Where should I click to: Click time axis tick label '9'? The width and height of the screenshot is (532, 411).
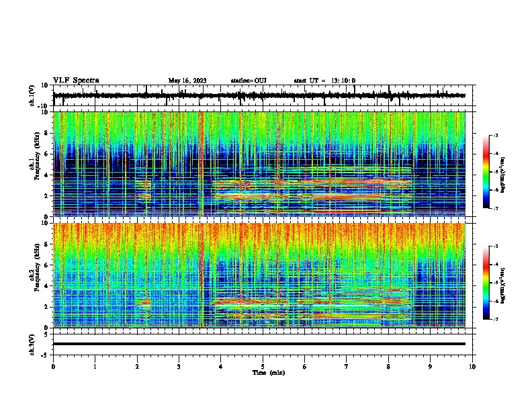(x=430, y=367)
